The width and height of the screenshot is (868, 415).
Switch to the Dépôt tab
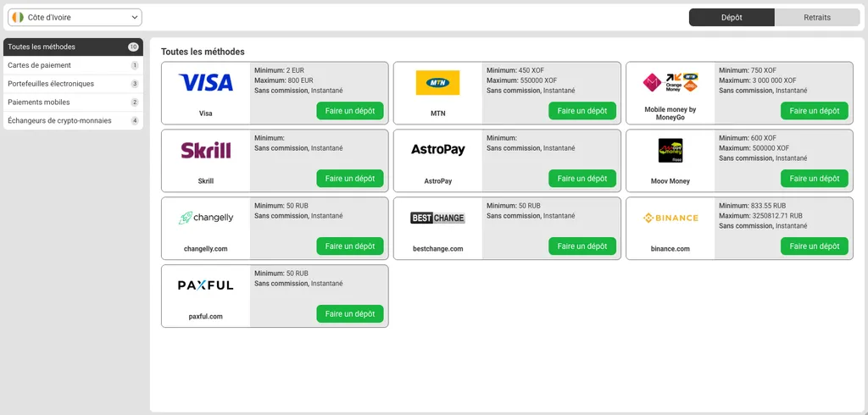(732, 17)
